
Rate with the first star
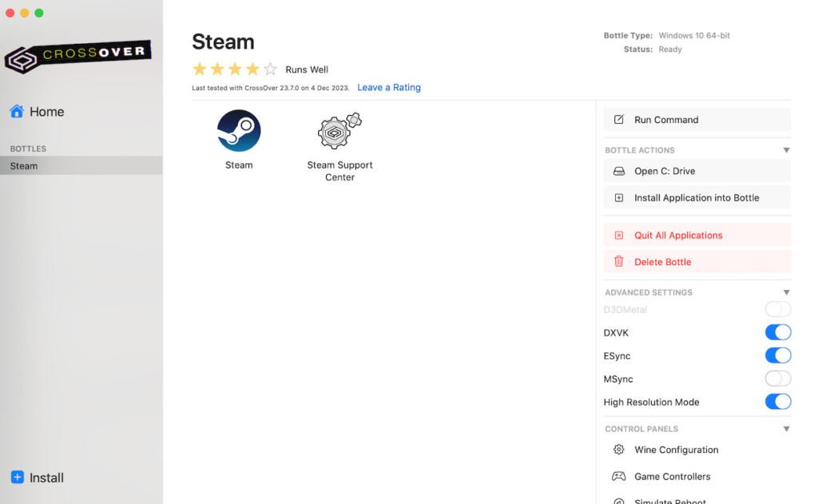[x=199, y=69]
